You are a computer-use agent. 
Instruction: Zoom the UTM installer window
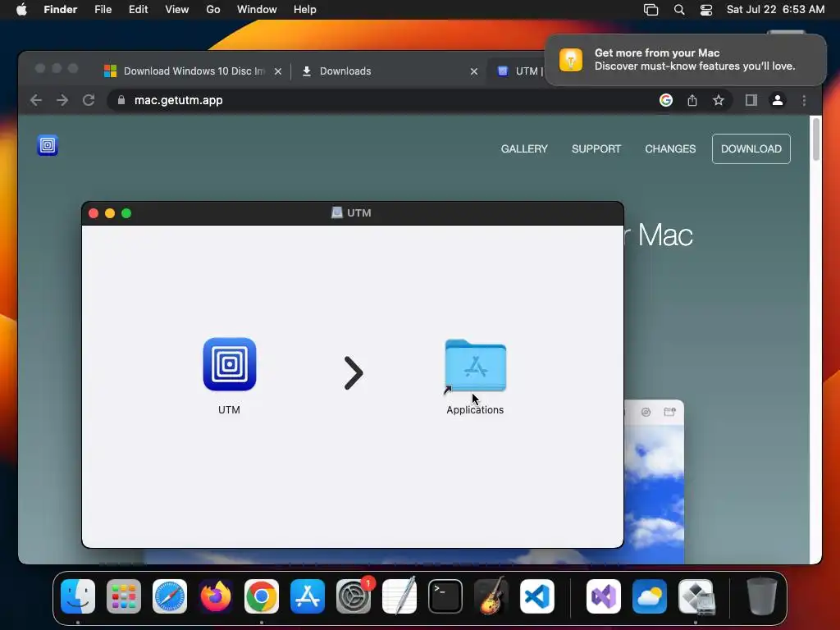coord(126,213)
